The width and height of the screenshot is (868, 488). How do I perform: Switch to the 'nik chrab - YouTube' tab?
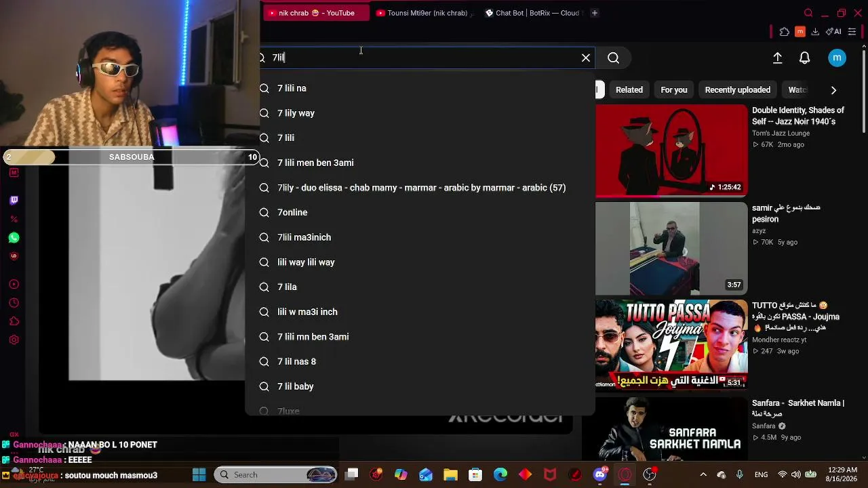(316, 13)
